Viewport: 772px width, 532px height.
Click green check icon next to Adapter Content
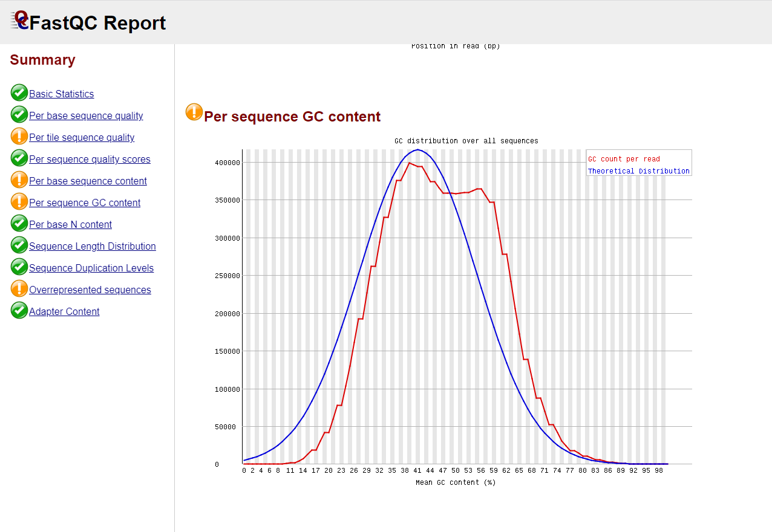pyautogui.click(x=19, y=311)
